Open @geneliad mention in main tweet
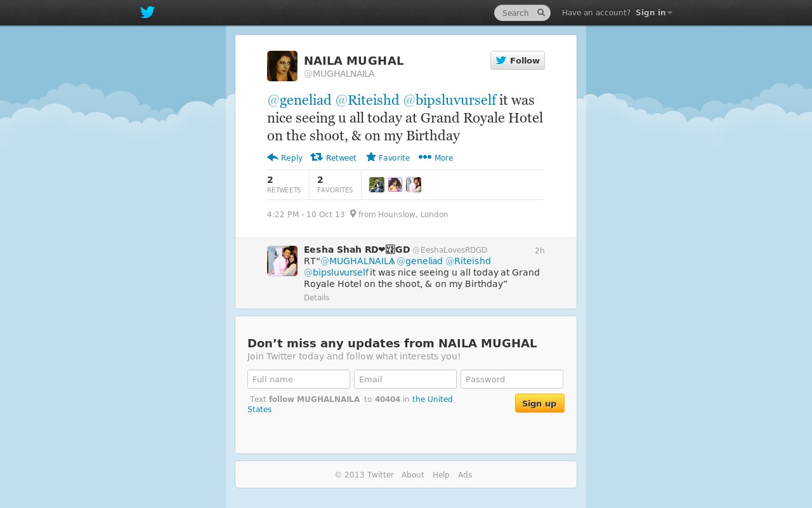The width and height of the screenshot is (812, 508). coord(299,100)
